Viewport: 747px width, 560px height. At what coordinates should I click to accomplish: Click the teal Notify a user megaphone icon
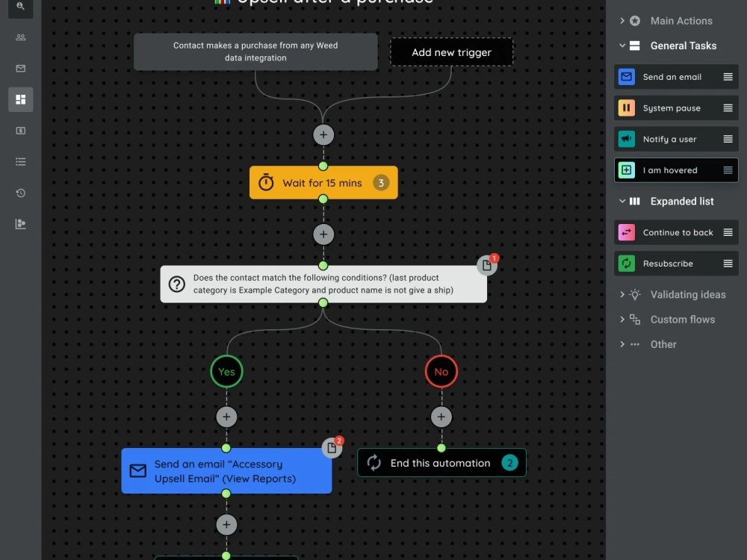[x=627, y=139]
